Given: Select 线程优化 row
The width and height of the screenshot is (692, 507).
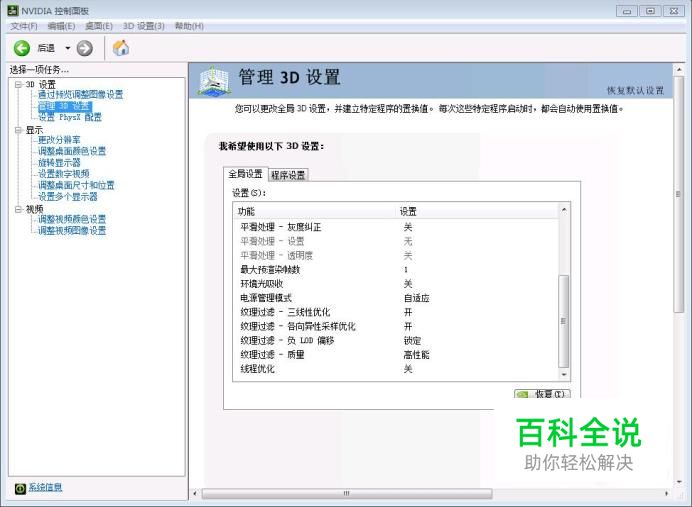Looking at the screenshot, I should [395, 368].
